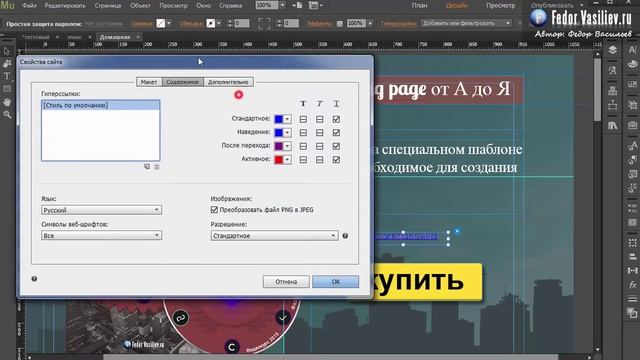Select the Text tool
This screenshot has width=640, height=360.
pyautogui.click(x=7, y=76)
